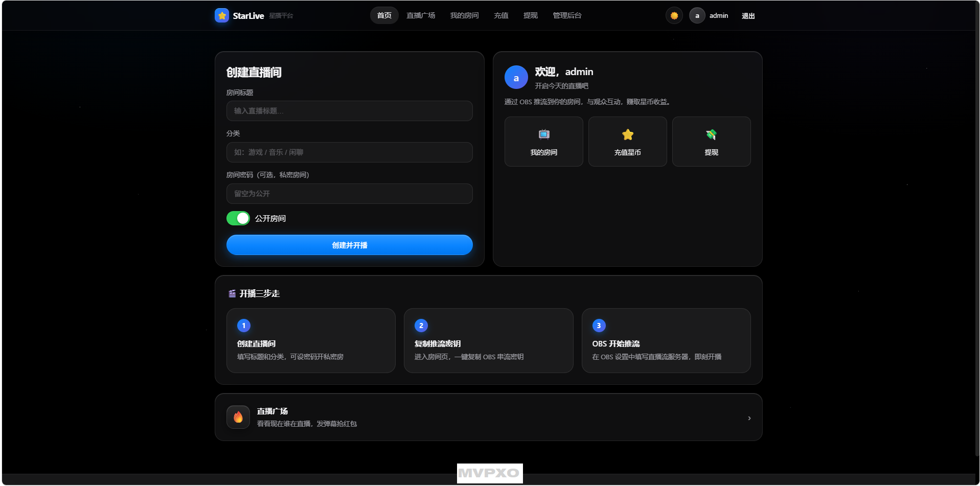This screenshot has height=486, width=980.
Task: Click the StarLive brand name text
Action: (248, 16)
